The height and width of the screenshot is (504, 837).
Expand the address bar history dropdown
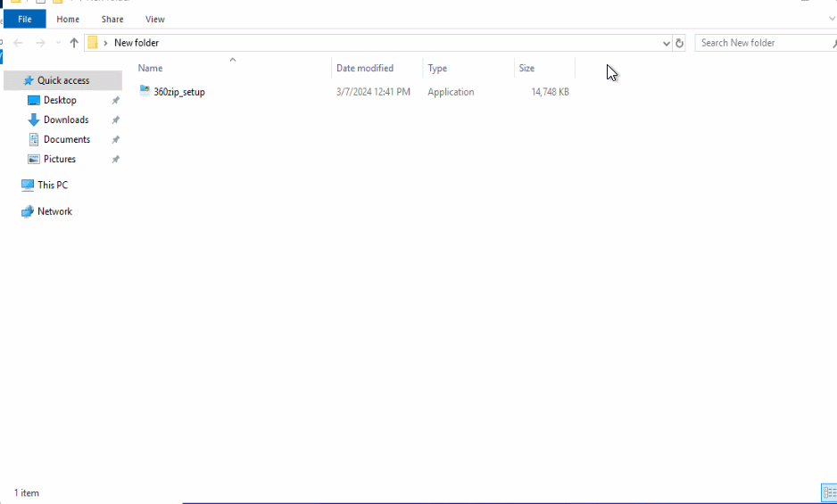pyautogui.click(x=667, y=43)
